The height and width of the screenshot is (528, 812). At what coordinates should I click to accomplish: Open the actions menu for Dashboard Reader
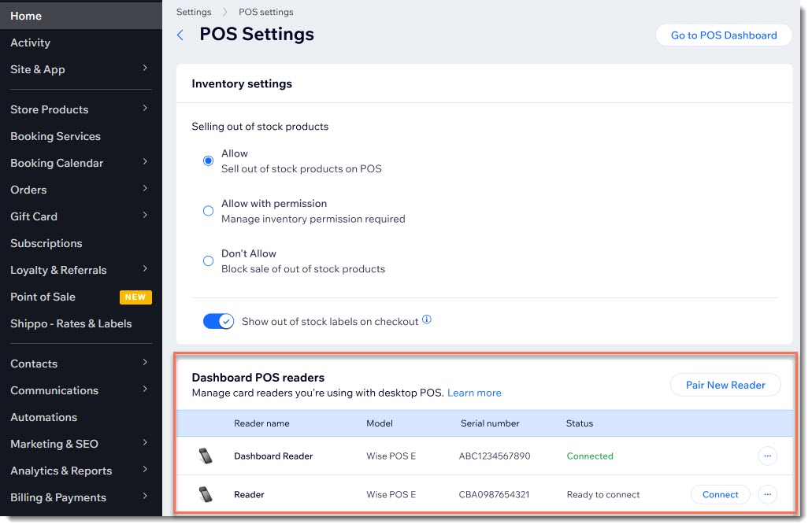[768, 456]
